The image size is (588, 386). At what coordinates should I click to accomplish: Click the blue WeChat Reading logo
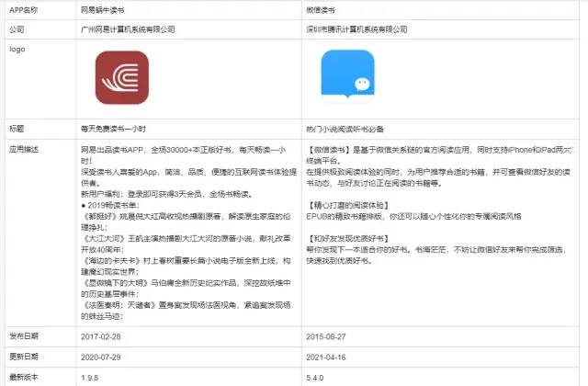click(x=347, y=76)
